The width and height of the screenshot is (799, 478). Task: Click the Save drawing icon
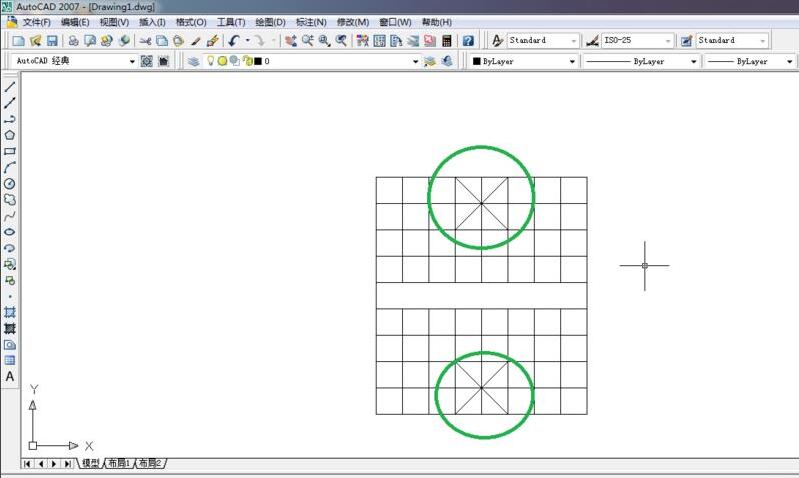(52, 41)
